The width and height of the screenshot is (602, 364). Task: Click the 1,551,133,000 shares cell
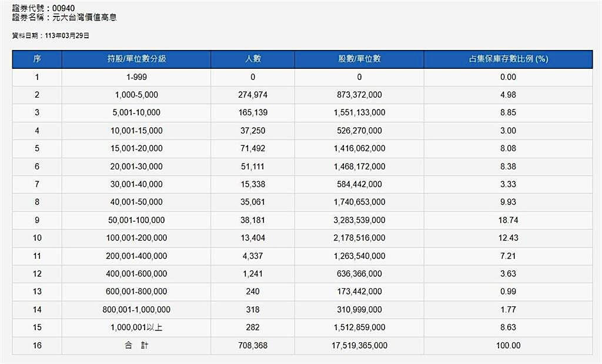pyautogui.click(x=359, y=113)
